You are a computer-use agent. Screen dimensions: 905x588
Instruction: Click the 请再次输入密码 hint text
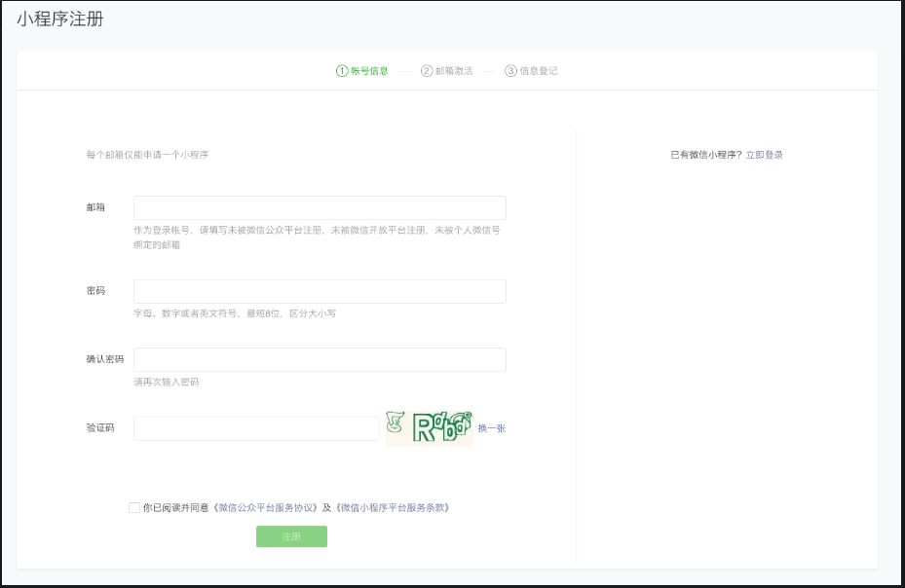click(167, 382)
